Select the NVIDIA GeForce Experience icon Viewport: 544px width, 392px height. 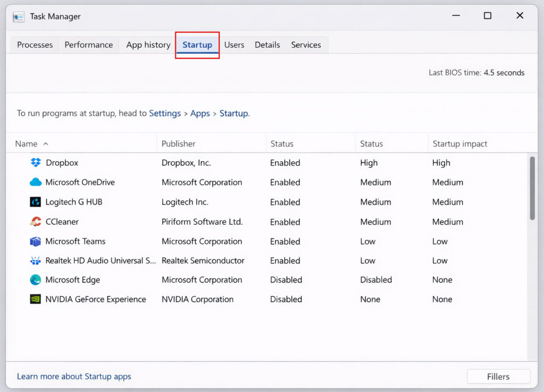click(36, 299)
